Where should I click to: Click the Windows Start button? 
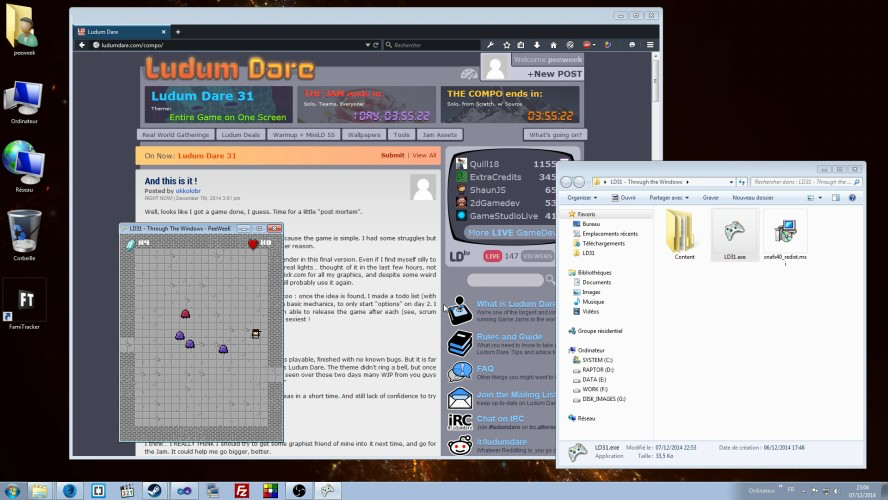pyautogui.click(x=12, y=490)
